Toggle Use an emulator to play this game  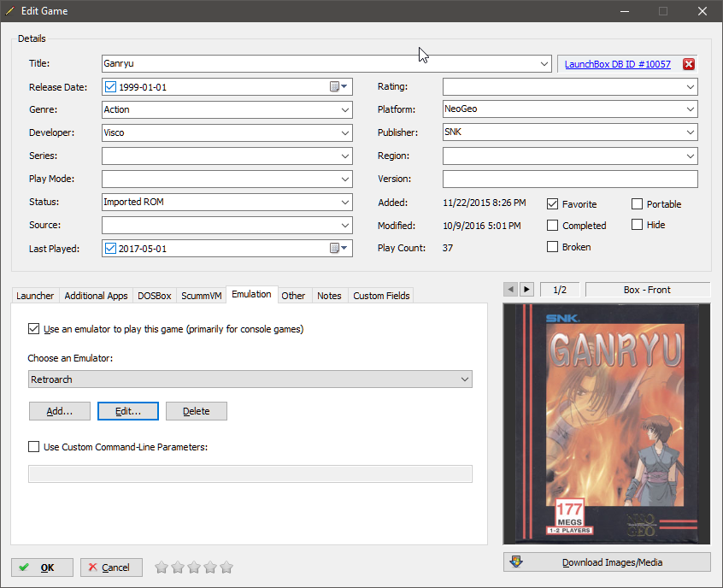click(x=33, y=329)
